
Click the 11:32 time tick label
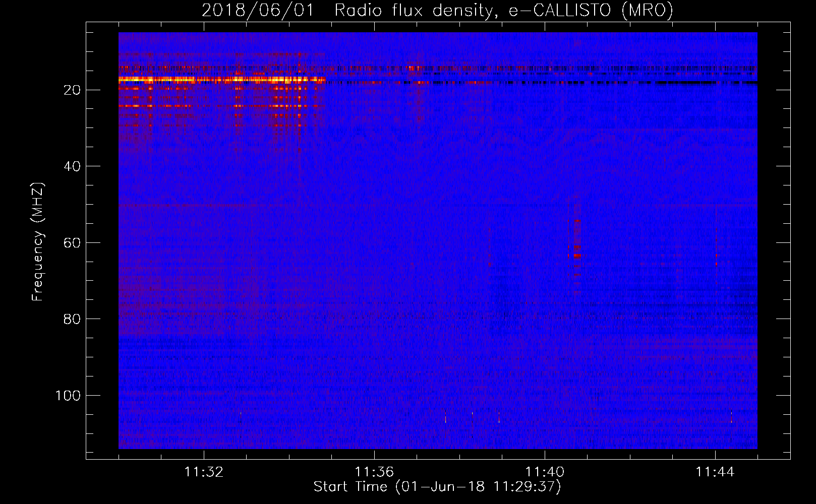click(204, 472)
